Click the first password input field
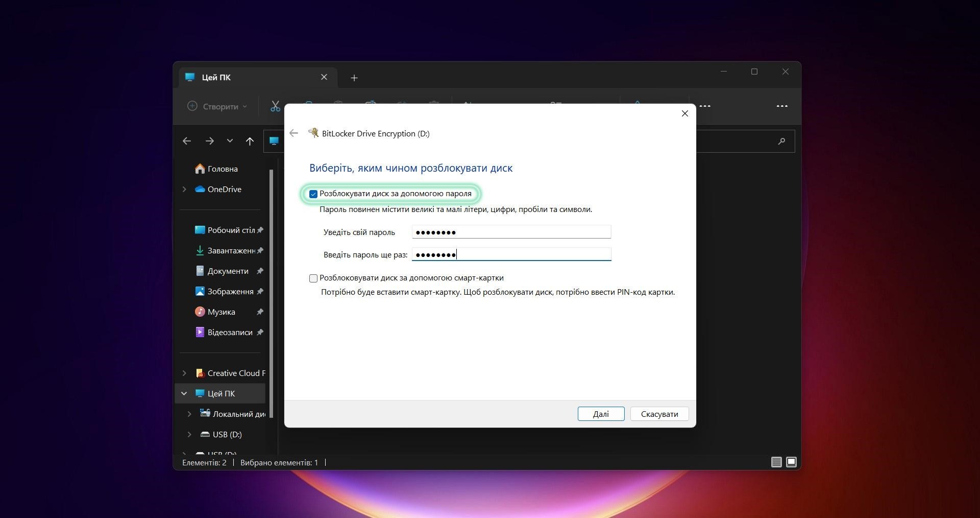The height and width of the screenshot is (518, 980). pos(511,232)
